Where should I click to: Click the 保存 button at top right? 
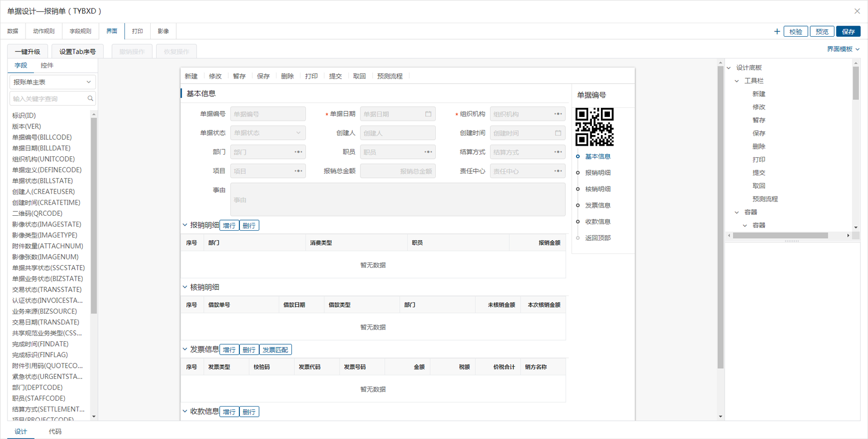pos(848,31)
